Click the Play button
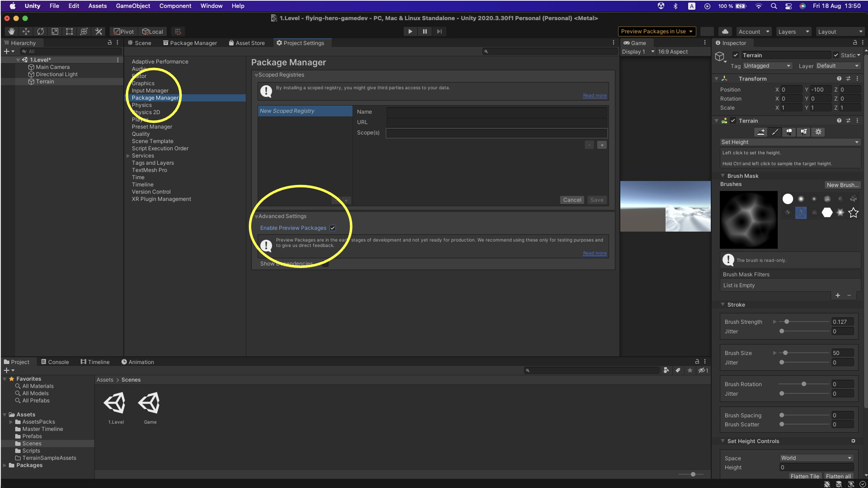The height and width of the screenshot is (488, 868). 410,32
